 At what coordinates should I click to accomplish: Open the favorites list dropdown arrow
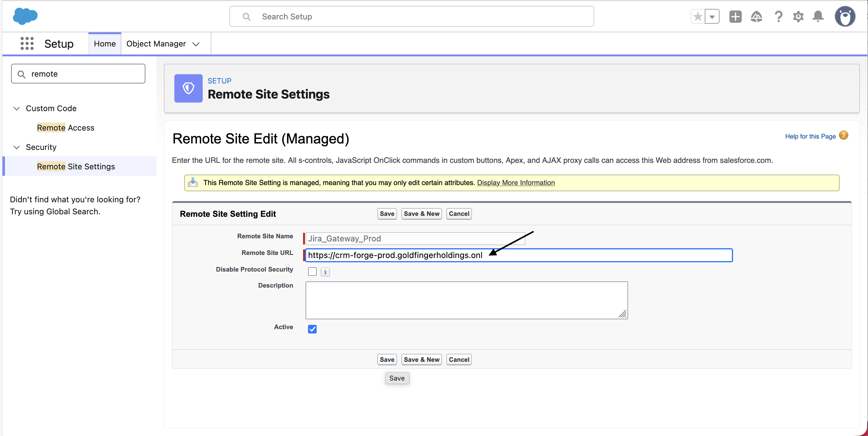[x=712, y=17]
